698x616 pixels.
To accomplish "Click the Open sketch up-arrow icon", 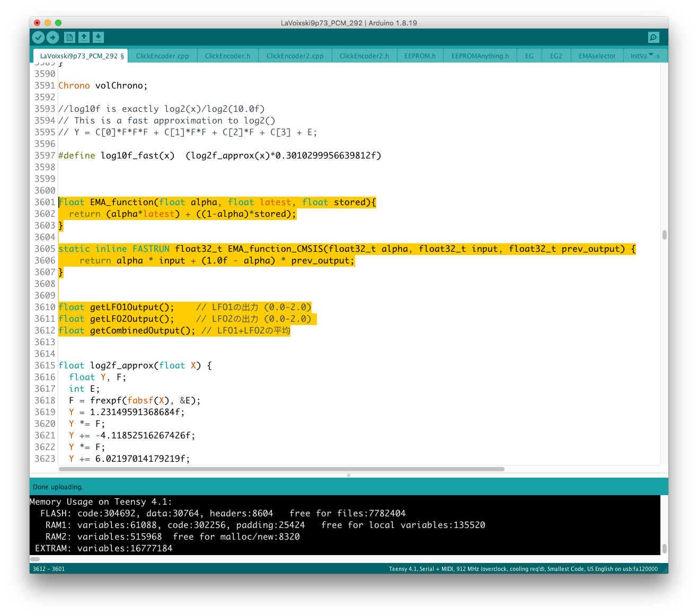I will click(x=84, y=37).
